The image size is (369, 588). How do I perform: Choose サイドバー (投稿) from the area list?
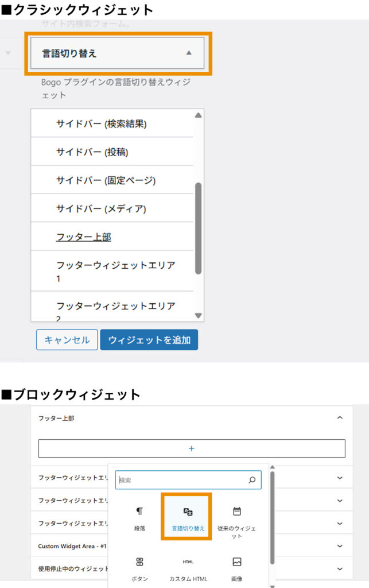pyautogui.click(x=92, y=152)
